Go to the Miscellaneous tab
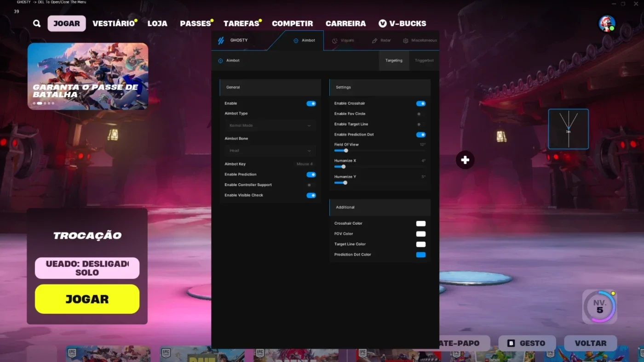Screen dimensions: 644x362 pyautogui.click(x=420, y=40)
